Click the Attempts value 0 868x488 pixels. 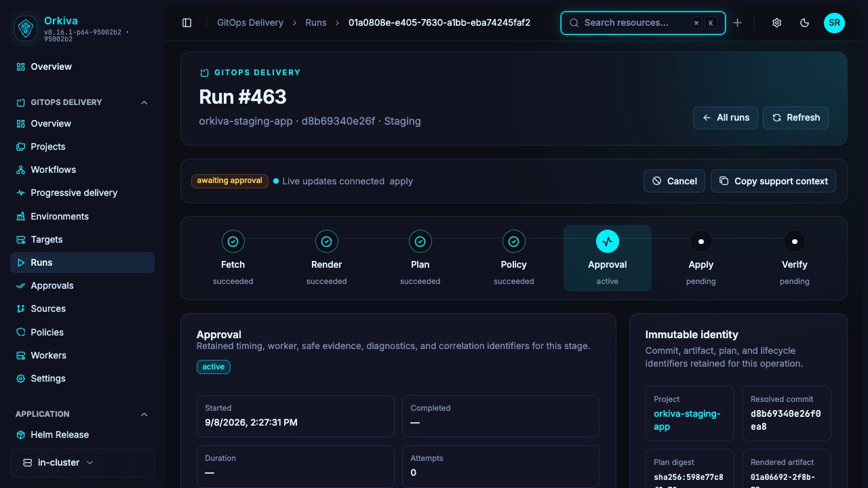(414, 472)
